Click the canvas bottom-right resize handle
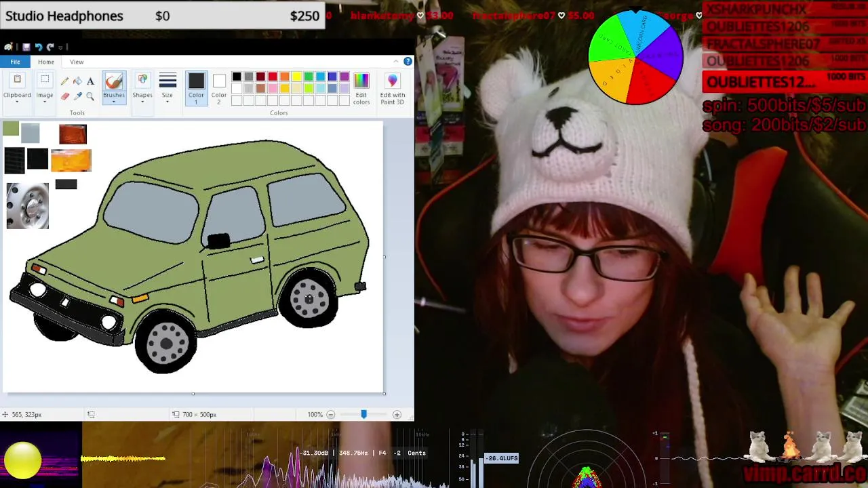 pos(384,394)
